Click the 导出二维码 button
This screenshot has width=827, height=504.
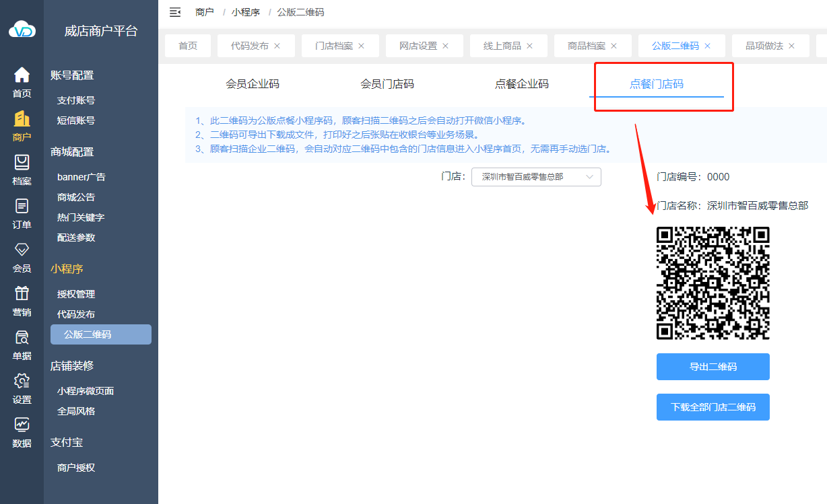(713, 367)
